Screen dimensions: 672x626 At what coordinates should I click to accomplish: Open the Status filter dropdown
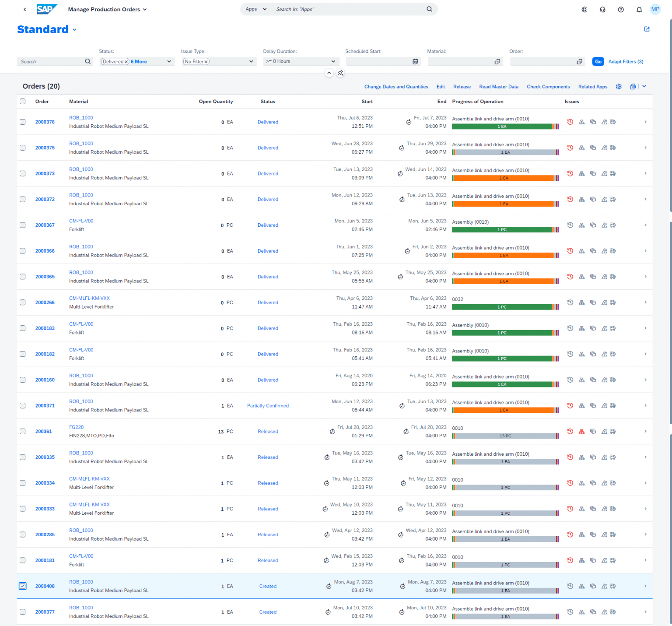click(169, 61)
